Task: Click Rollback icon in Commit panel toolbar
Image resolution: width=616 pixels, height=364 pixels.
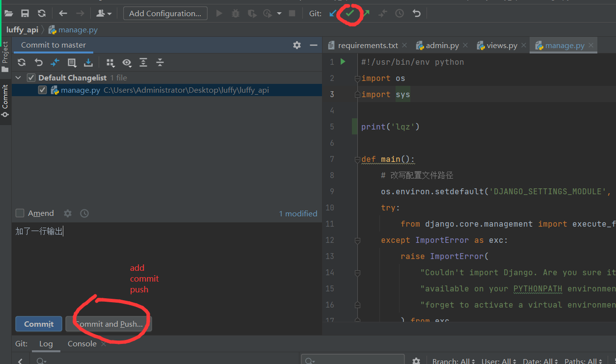Action: point(38,62)
